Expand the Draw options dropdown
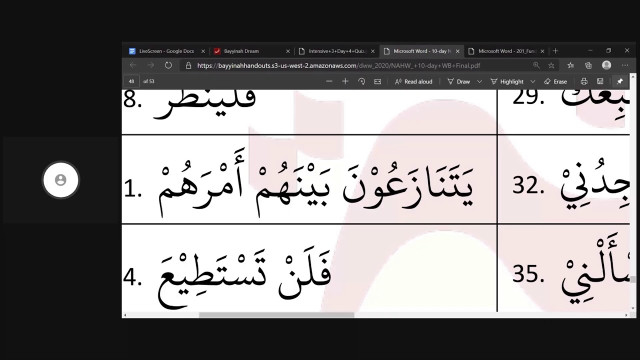This screenshot has width=640, height=360. (480, 82)
